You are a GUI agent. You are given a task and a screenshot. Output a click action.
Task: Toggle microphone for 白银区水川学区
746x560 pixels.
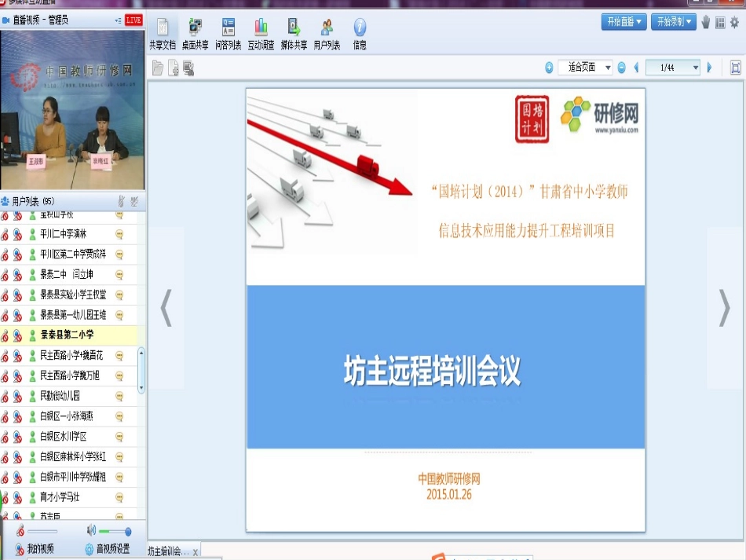coord(5,436)
